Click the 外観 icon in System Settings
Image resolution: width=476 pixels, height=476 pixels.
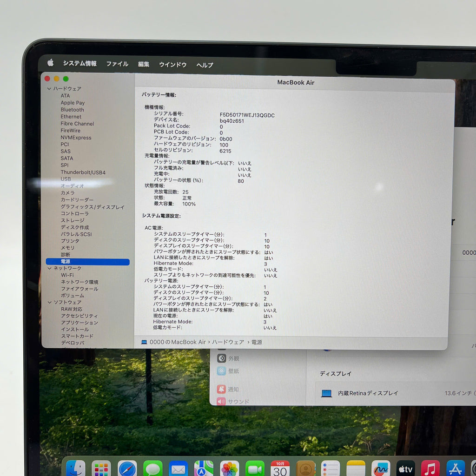(222, 358)
